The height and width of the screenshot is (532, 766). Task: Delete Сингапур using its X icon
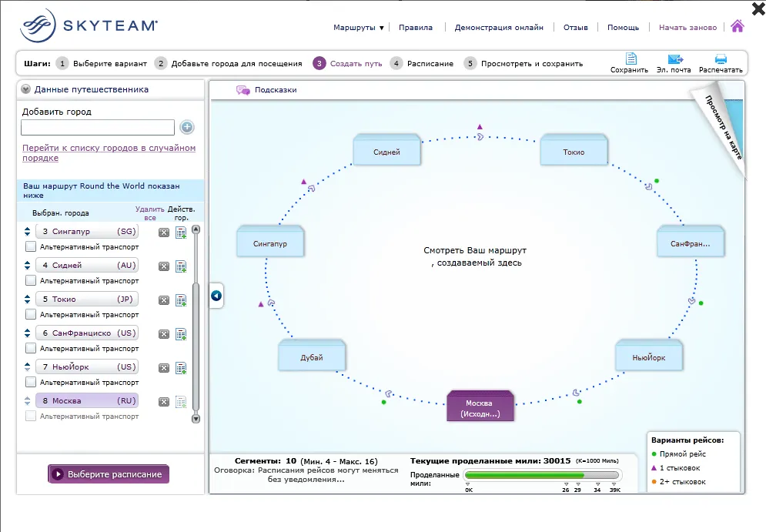click(x=164, y=233)
